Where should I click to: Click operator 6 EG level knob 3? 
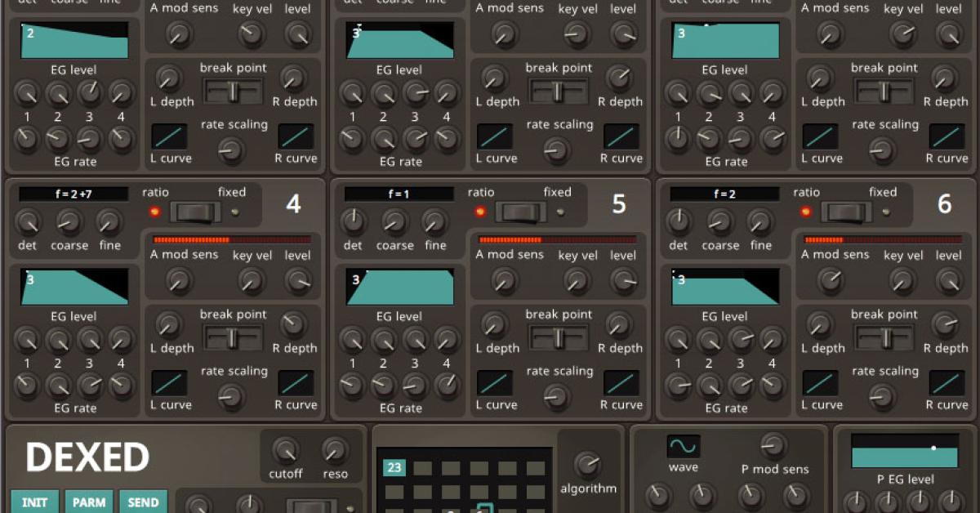tap(741, 339)
